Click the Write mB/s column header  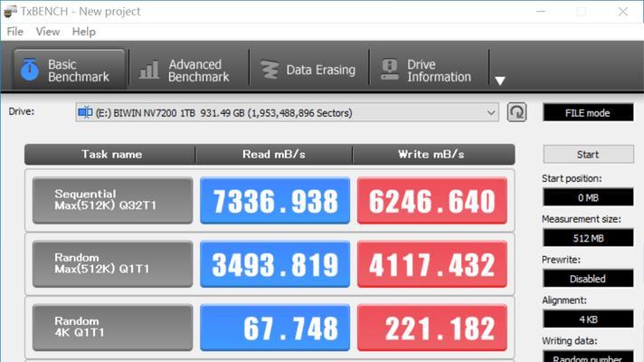tap(433, 155)
